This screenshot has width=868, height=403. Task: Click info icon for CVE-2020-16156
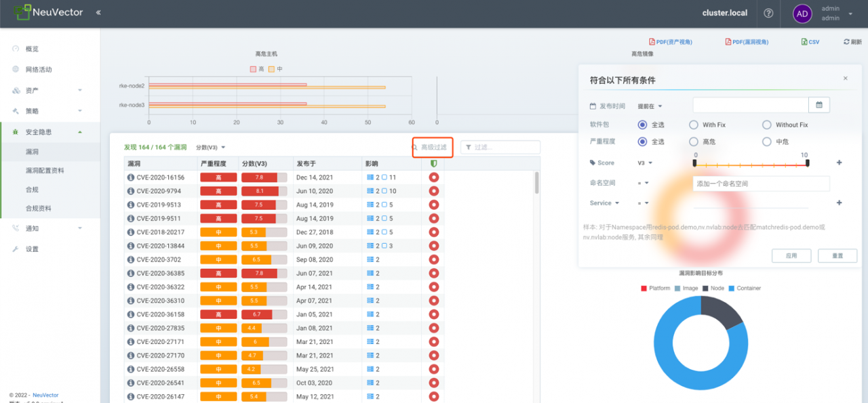(x=131, y=177)
